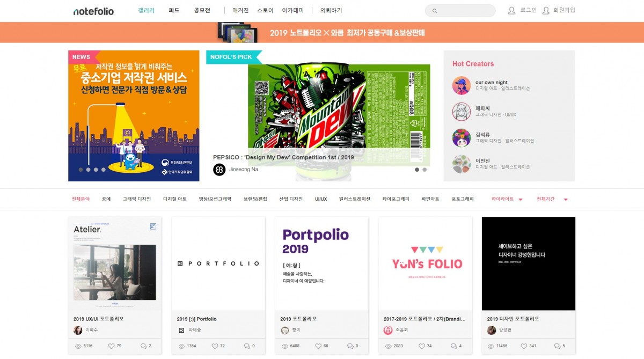Open the 피드 nav tab

tap(174, 10)
